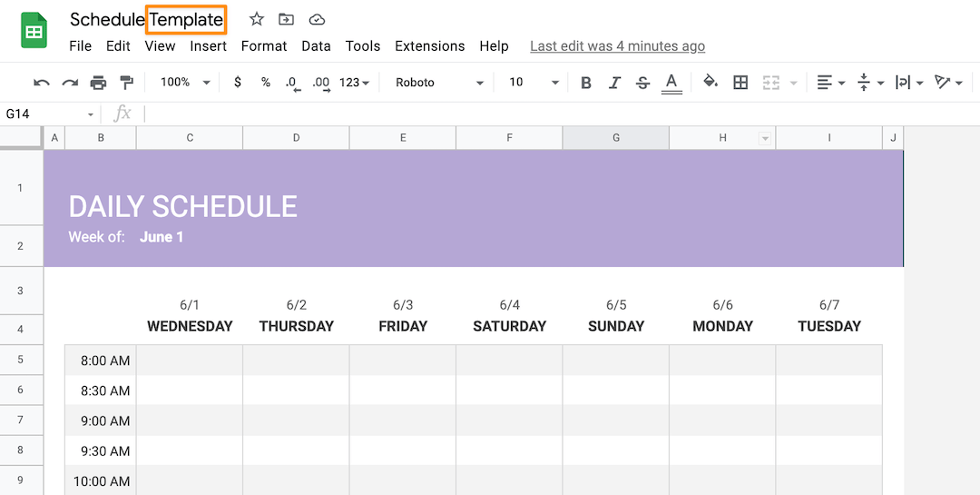980x495 pixels.
Task: Click the redo arrow icon
Action: tap(70, 83)
